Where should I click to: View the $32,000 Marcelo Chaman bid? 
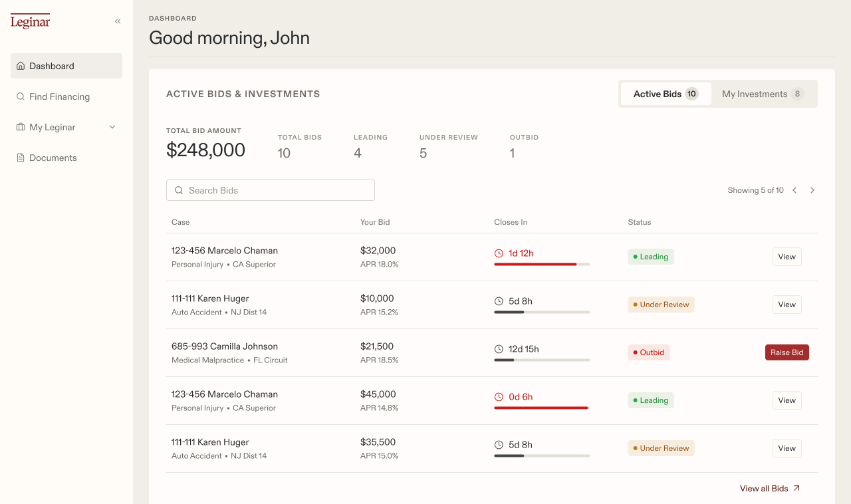point(787,257)
